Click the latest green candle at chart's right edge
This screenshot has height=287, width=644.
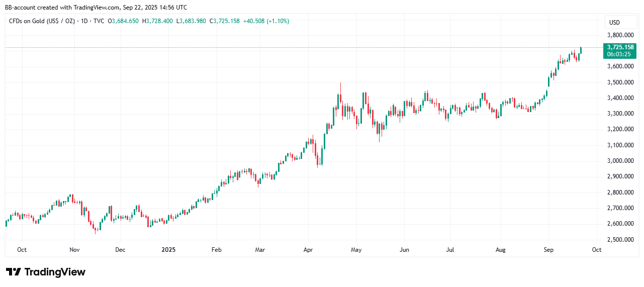tap(581, 50)
